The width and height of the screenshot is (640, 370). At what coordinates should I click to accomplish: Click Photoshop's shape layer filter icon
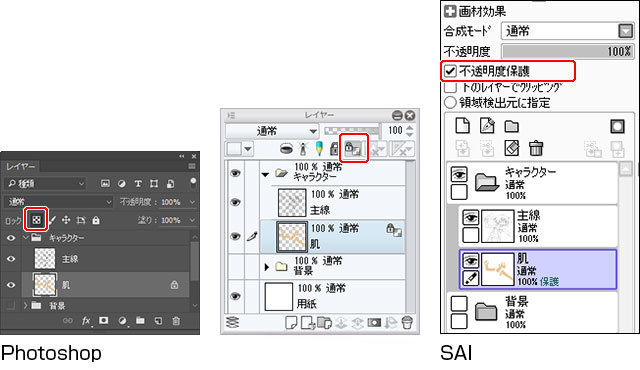point(154,184)
